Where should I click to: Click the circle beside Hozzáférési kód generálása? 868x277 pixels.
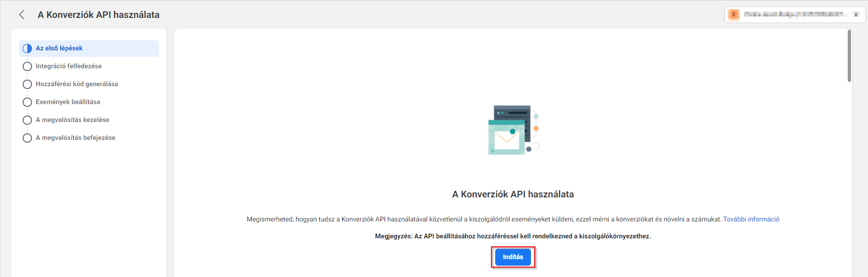(x=27, y=84)
